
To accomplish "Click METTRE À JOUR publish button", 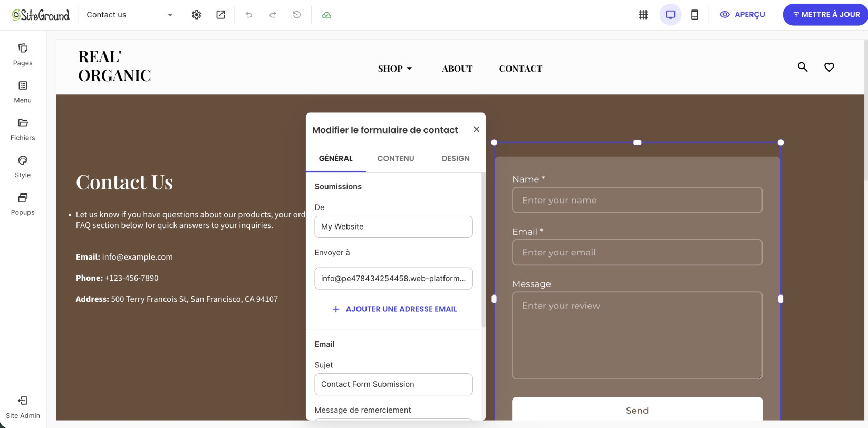I will [x=826, y=15].
